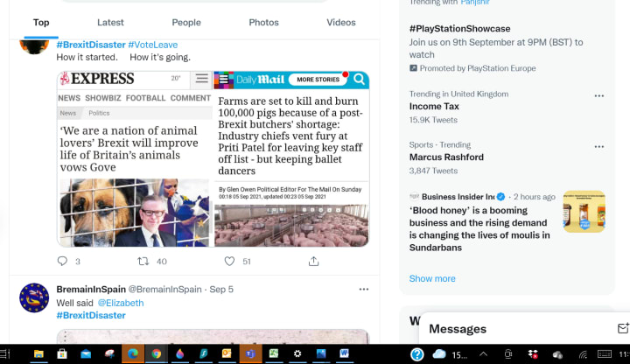
Task: Open Microsoft Store from the taskbar
Action: coord(62,354)
